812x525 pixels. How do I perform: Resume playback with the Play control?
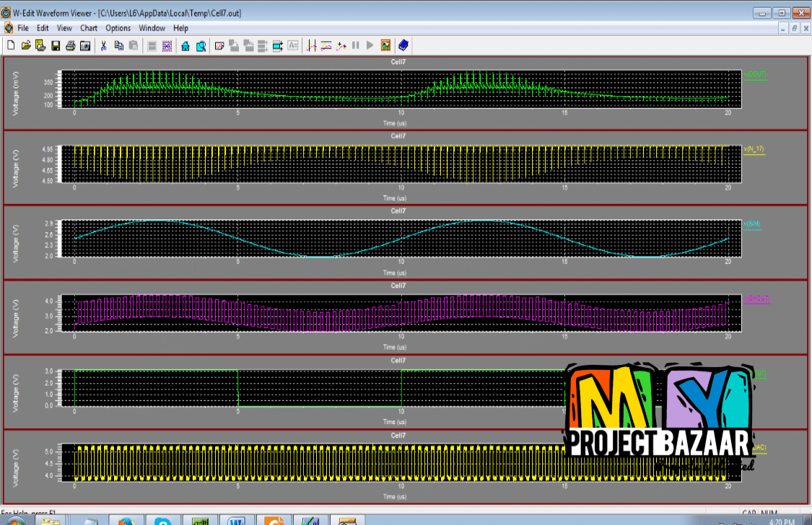pyautogui.click(x=370, y=45)
